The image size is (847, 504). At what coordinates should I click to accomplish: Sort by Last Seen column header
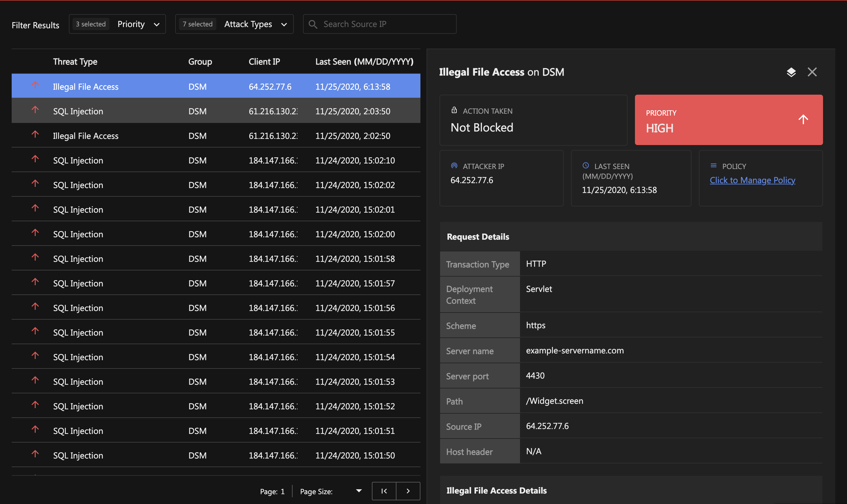click(364, 61)
